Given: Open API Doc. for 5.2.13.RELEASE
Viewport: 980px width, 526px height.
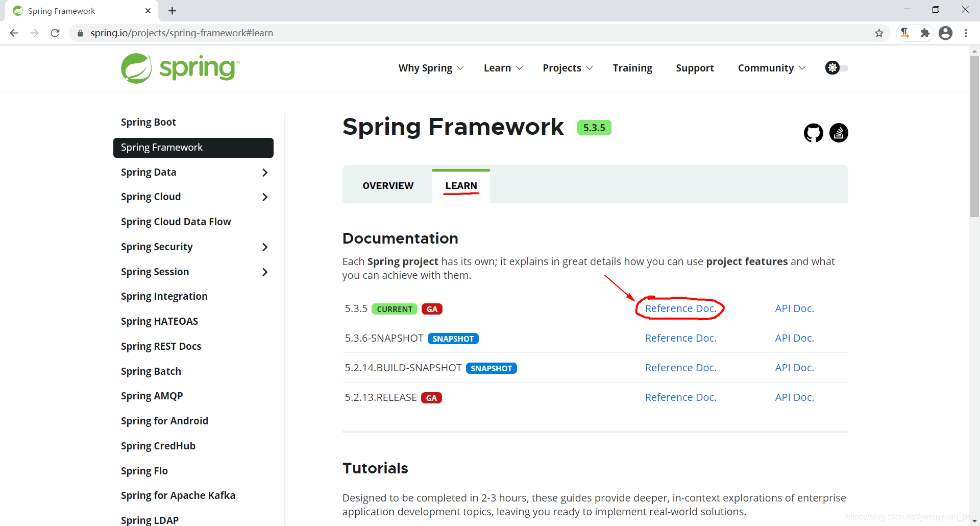Looking at the screenshot, I should 795,397.
